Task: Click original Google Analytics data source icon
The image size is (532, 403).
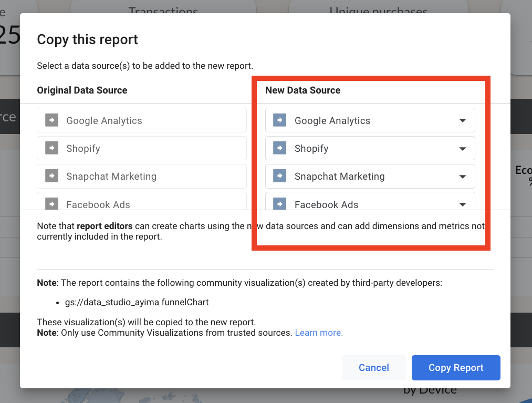Action: click(52, 120)
